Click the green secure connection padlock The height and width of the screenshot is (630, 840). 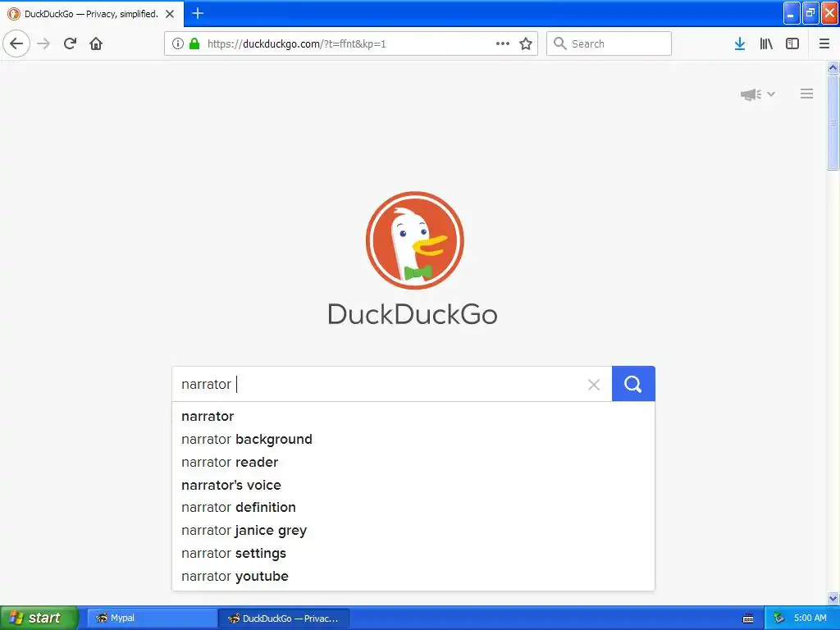[x=194, y=43]
